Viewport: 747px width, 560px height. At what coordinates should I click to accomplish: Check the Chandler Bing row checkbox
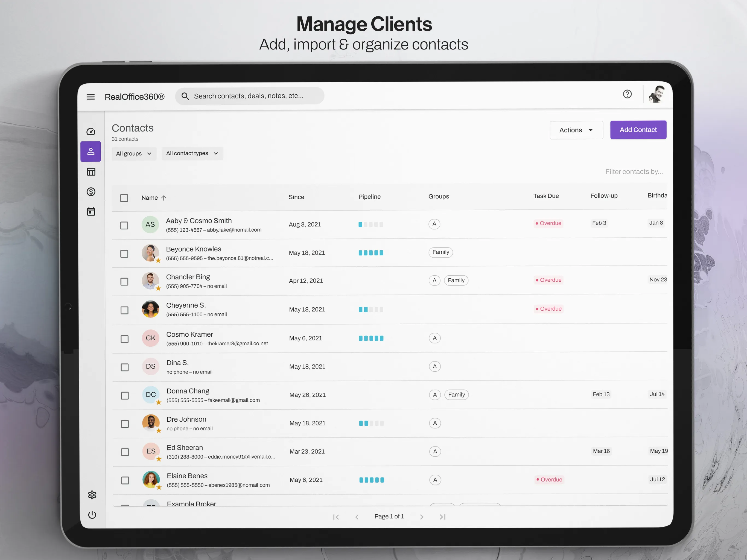pyautogui.click(x=124, y=282)
